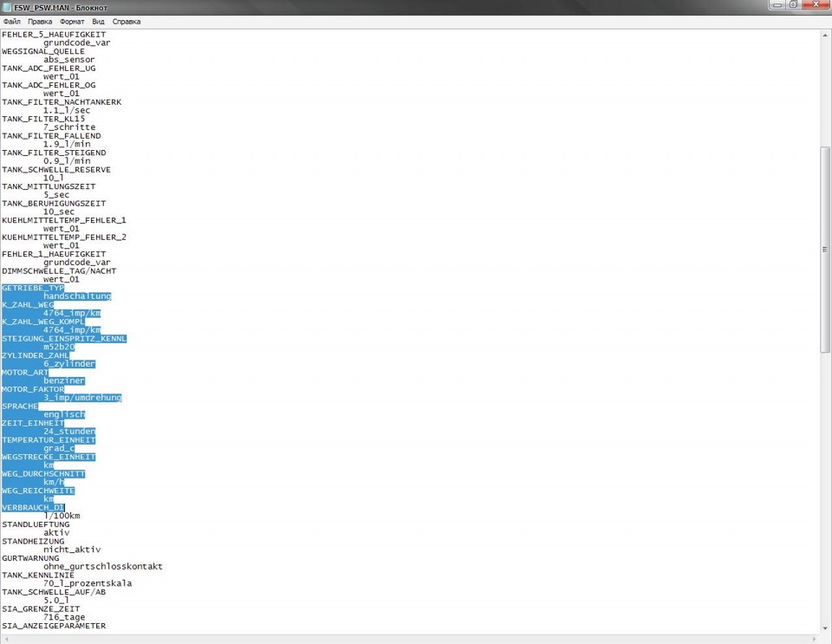Open the Вид menu

click(x=98, y=22)
